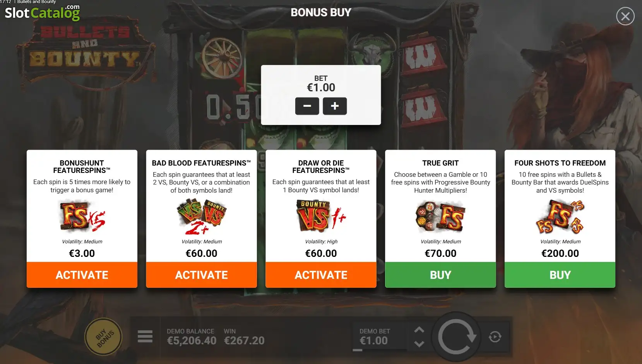Open autoplay settings icon
This screenshot has height=364, width=642.
[x=495, y=337]
